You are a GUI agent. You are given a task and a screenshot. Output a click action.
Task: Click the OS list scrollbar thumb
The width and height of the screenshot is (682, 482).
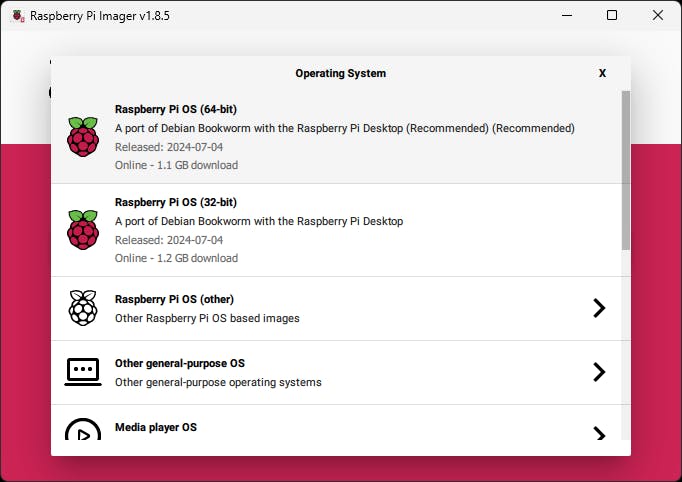click(626, 170)
